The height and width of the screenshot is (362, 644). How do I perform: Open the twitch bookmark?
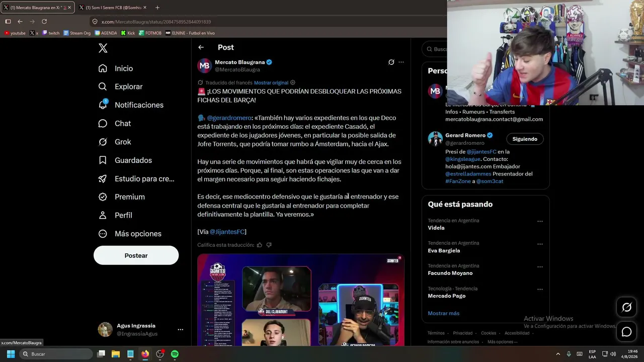51,33
